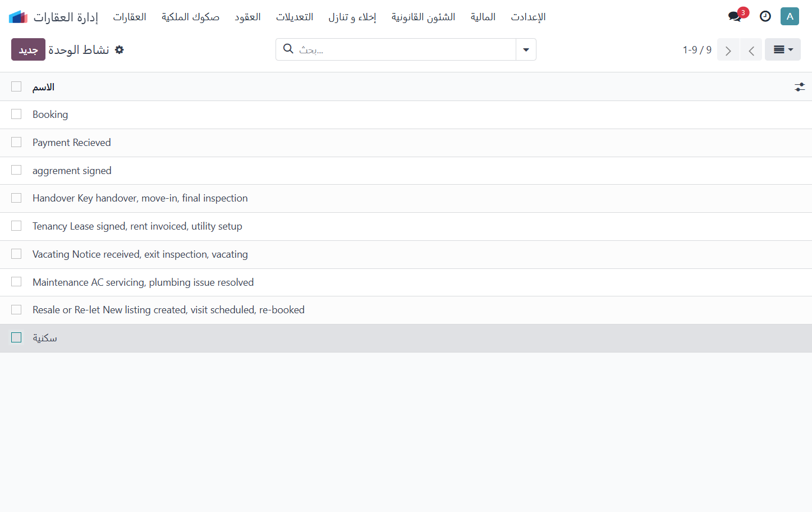
Task: Click the gear icon beside نشاط الوحدة
Action: tap(120, 50)
